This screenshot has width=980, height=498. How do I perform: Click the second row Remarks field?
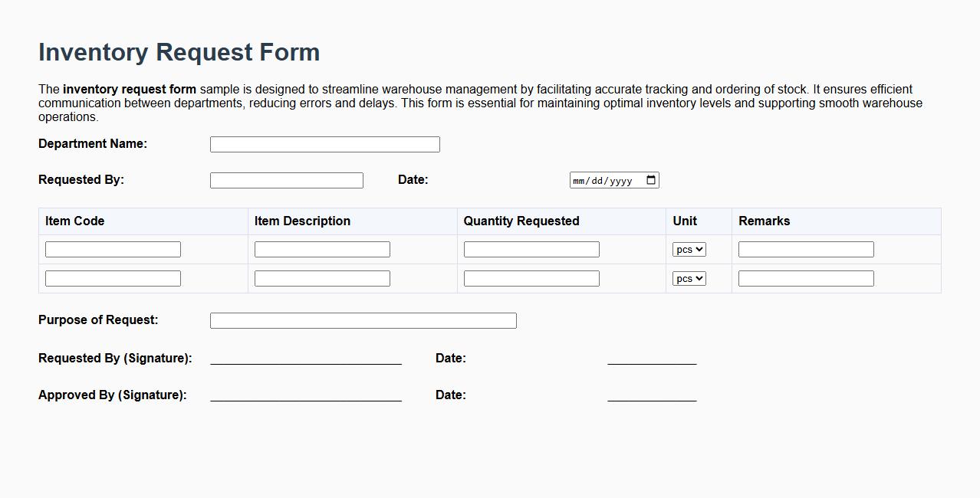coord(804,277)
